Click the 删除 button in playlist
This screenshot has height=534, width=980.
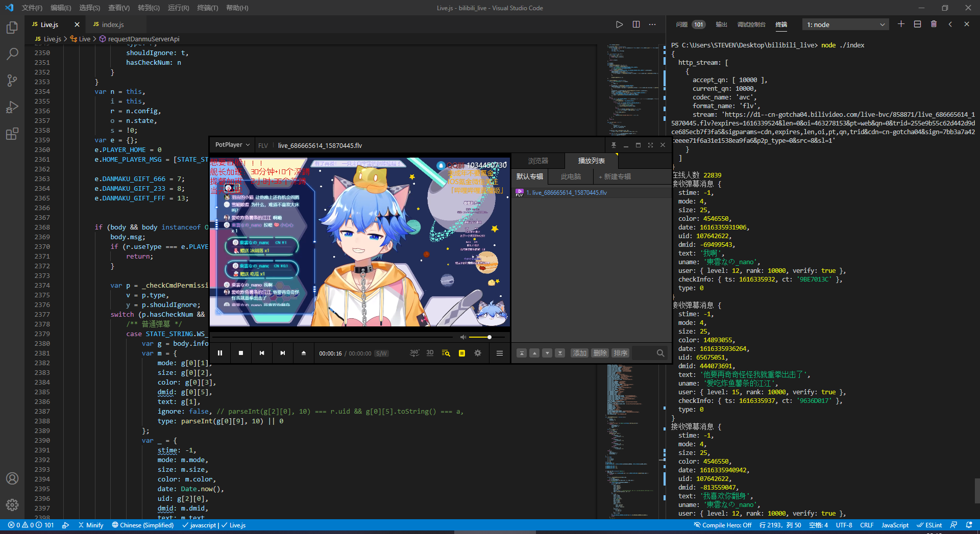[600, 353]
